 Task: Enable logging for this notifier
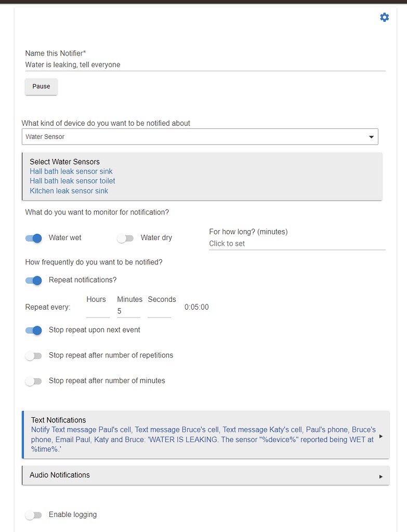pyautogui.click(x=33, y=514)
